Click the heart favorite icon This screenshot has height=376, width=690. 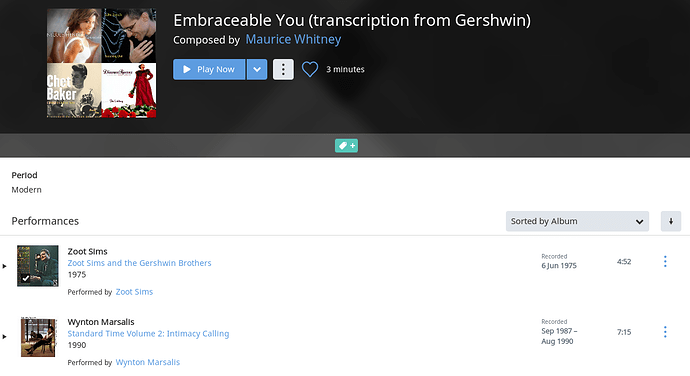(310, 69)
